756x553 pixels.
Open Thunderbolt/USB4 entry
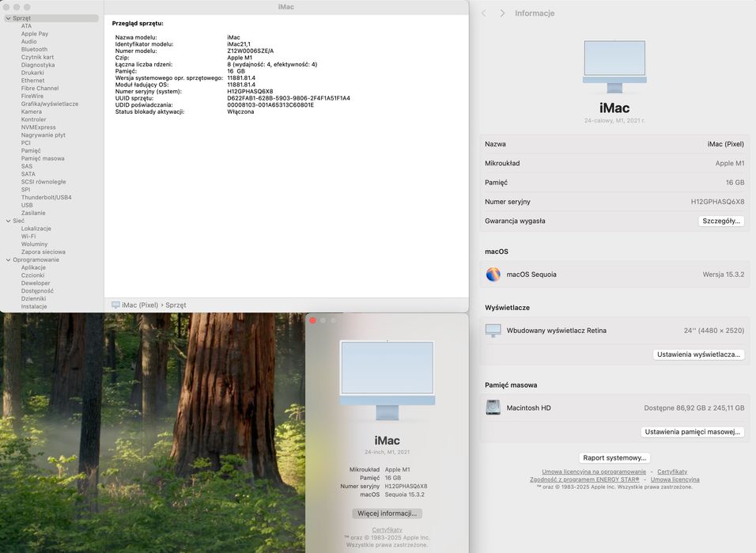pyautogui.click(x=46, y=197)
